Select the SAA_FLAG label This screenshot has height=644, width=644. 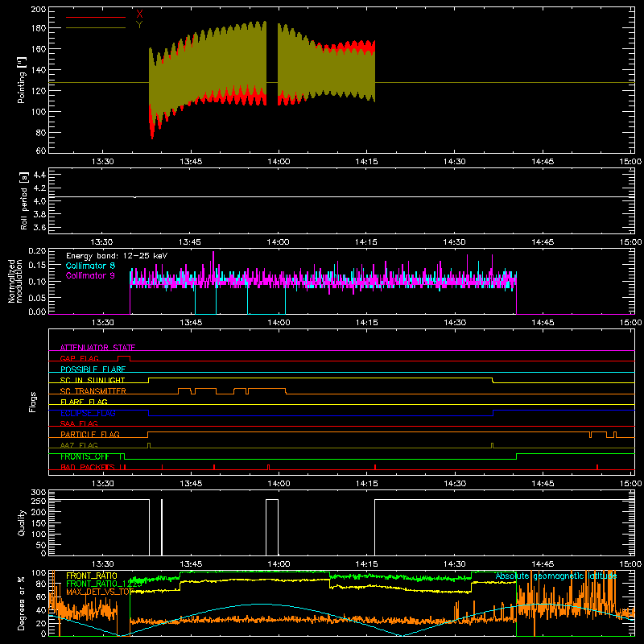[79, 423]
